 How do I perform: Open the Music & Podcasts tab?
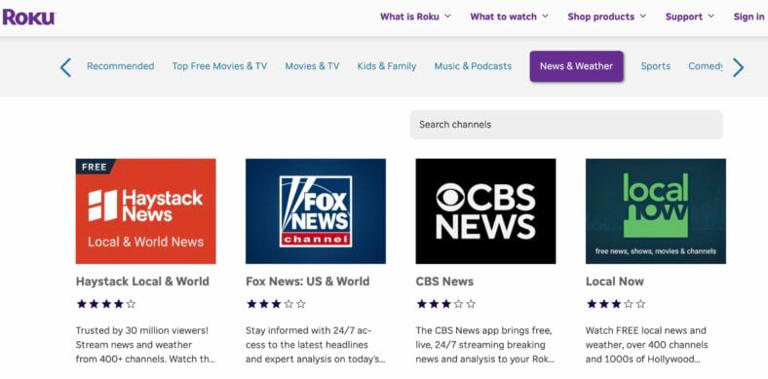tap(473, 66)
